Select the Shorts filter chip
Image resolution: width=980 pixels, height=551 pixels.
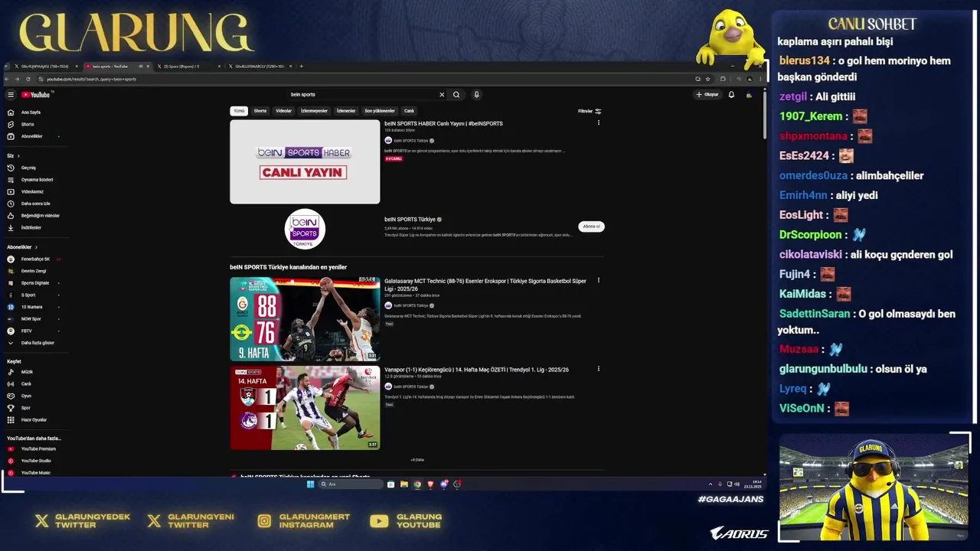pyautogui.click(x=260, y=111)
